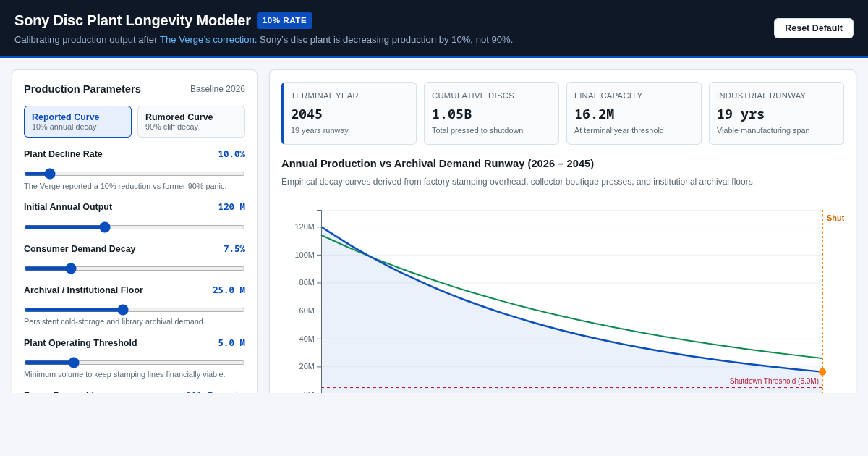Select the Final Capacity card
This screenshot has height=456, width=868.
click(634, 113)
